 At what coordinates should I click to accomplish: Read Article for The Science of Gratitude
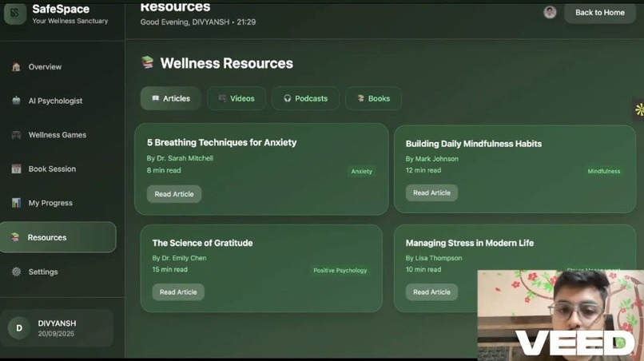(178, 292)
